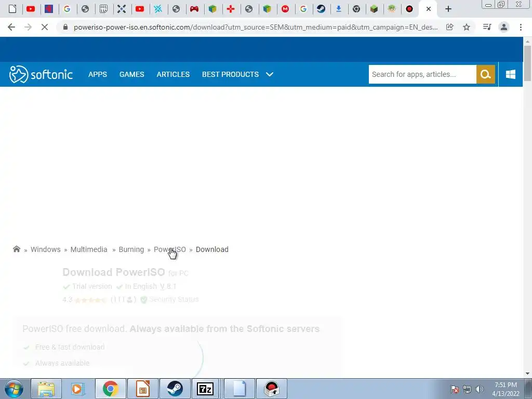
Task: Open File Explorer from the taskbar
Action: [46, 389]
